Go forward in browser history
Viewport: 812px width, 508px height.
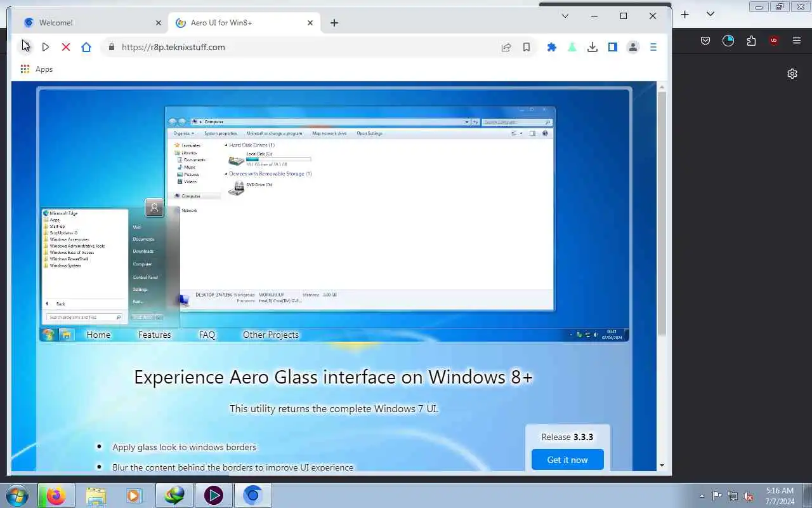(46, 47)
